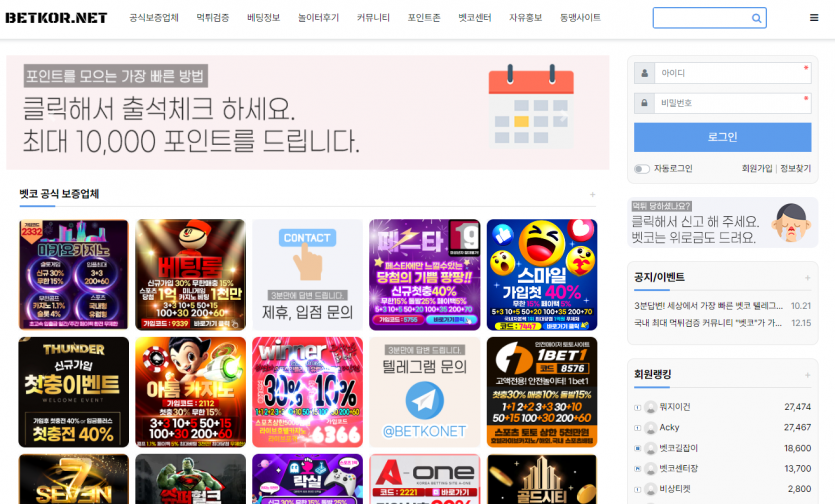835x504 pixels.
Task: Toggle the 자동로그인 switch
Action: click(642, 169)
